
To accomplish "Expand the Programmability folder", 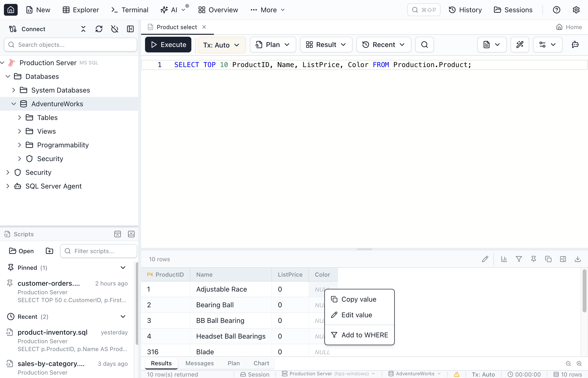I will [x=20, y=145].
